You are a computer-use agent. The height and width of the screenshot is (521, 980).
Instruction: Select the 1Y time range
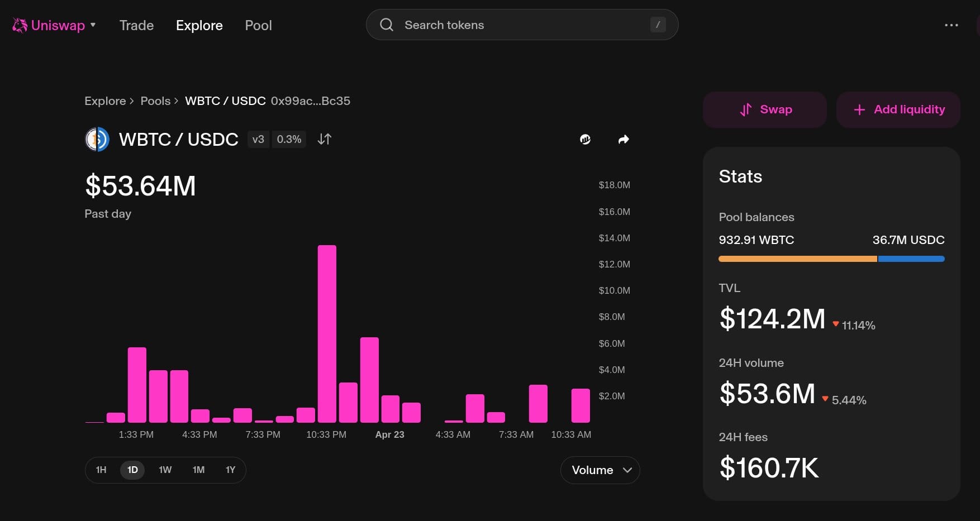coord(230,470)
